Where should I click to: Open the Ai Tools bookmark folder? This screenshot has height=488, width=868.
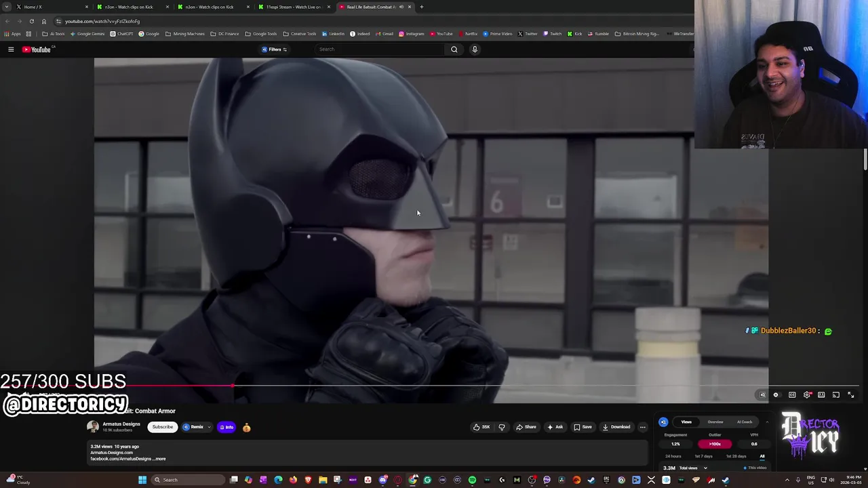(x=54, y=34)
